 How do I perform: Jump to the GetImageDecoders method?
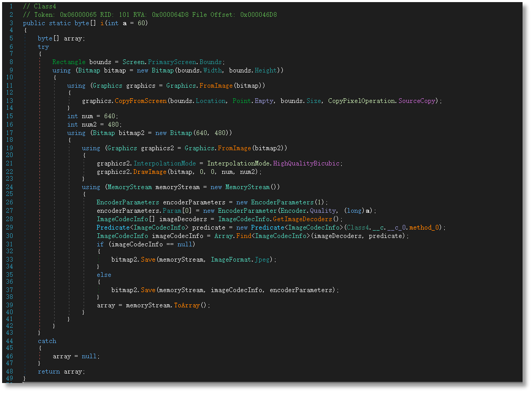click(302, 219)
